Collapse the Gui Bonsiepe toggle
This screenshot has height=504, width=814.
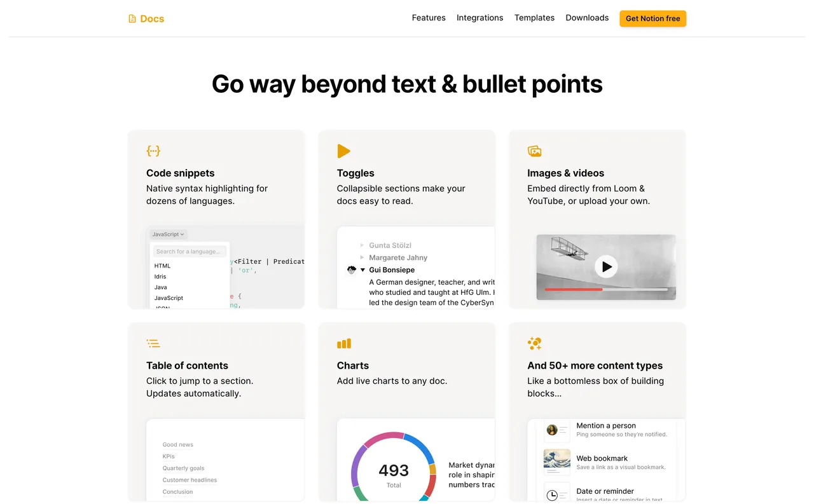[363, 270]
